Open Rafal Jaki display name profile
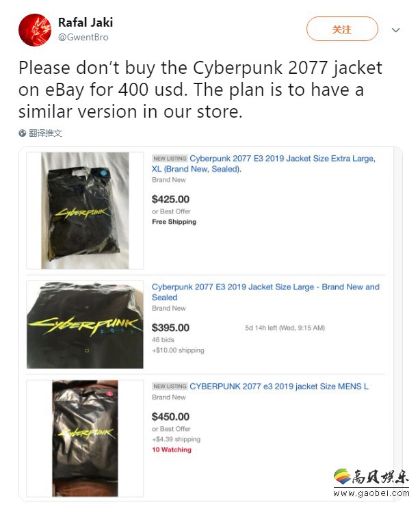Screen dimensions: 420x509 pyautogui.click(x=86, y=23)
